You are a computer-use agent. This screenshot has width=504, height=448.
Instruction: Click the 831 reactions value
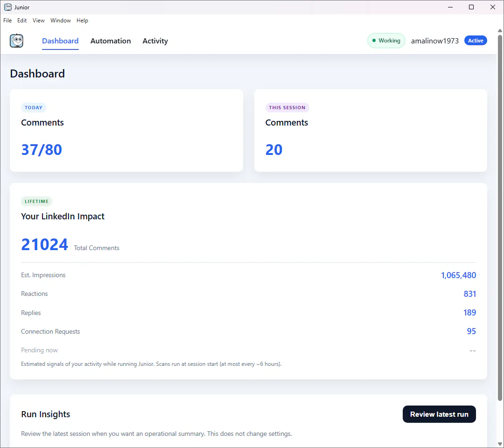coord(469,294)
